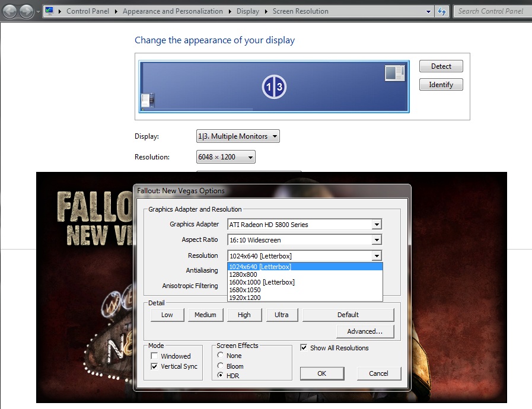Select the None screen effect

[x=221, y=355]
